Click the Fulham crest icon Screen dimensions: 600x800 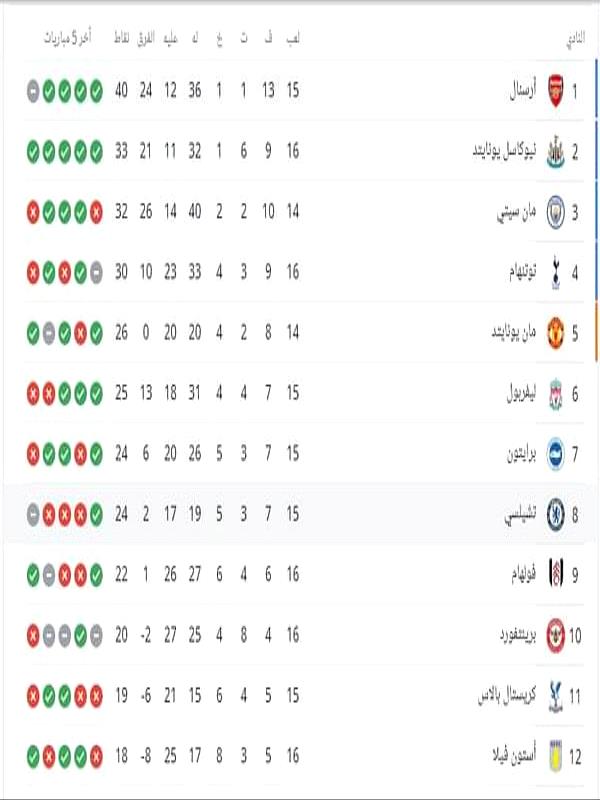pyautogui.click(x=556, y=575)
